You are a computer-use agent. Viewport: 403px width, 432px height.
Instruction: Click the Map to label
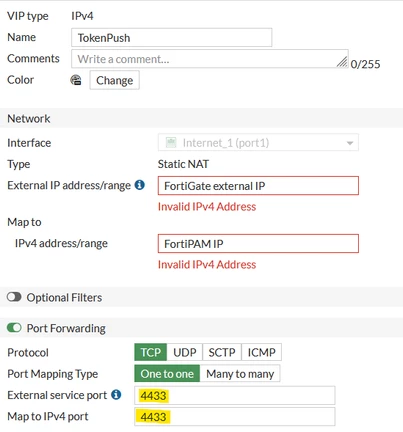pos(24,222)
